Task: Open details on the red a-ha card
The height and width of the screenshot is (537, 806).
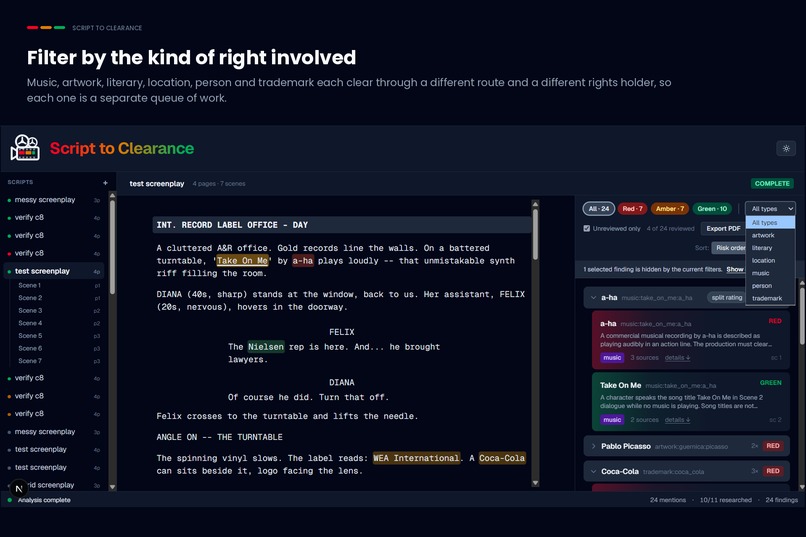Action: coord(677,358)
